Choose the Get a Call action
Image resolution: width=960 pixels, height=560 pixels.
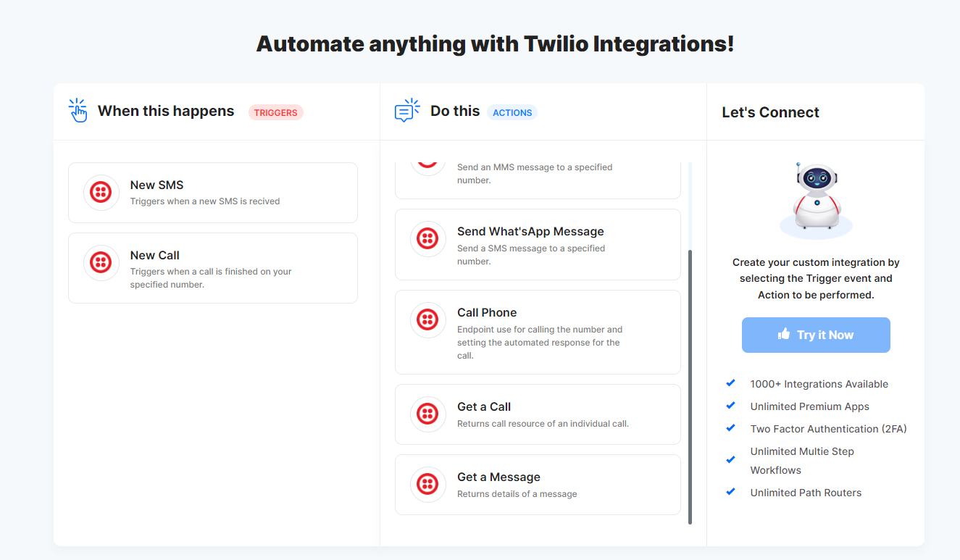coord(538,414)
